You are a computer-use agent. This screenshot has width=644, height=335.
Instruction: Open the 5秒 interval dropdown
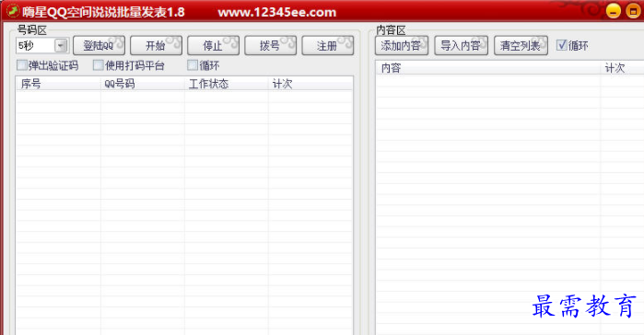pyautogui.click(x=61, y=45)
